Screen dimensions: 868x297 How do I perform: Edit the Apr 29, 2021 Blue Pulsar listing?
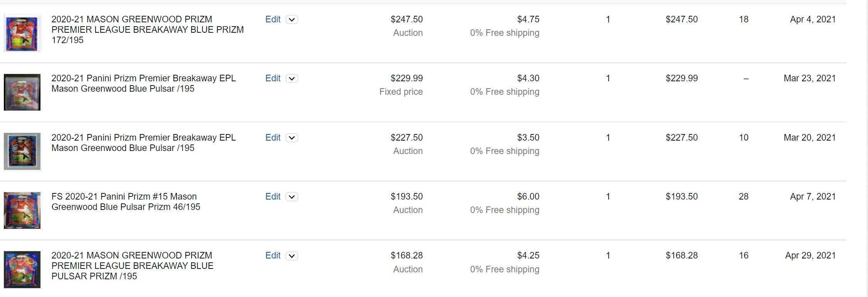coord(273,255)
